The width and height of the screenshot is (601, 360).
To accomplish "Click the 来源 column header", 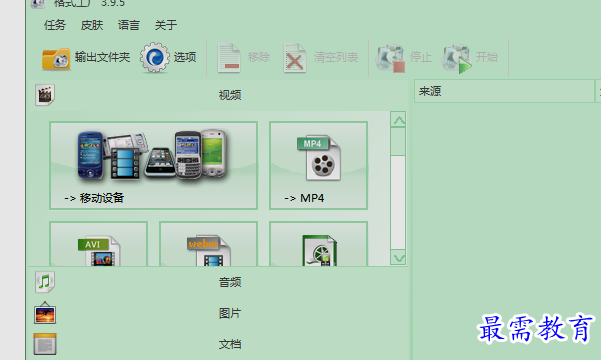I will [504, 91].
